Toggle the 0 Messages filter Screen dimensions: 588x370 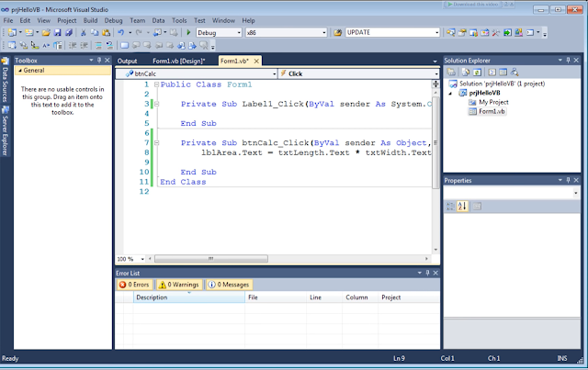point(229,285)
